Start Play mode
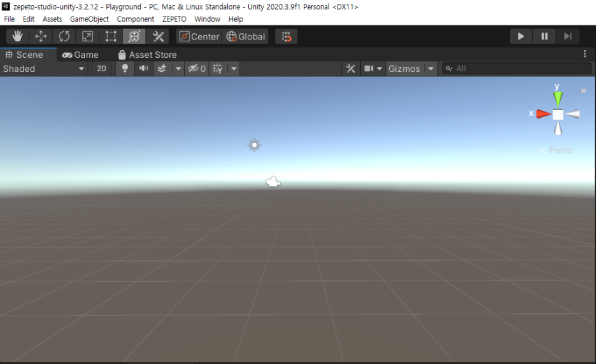 (x=521, y=36)
